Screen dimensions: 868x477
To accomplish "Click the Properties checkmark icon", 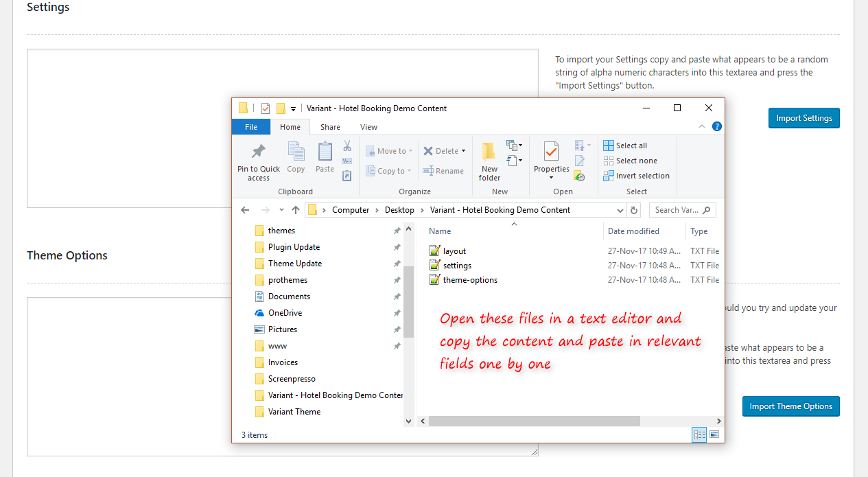I will 551,151.
